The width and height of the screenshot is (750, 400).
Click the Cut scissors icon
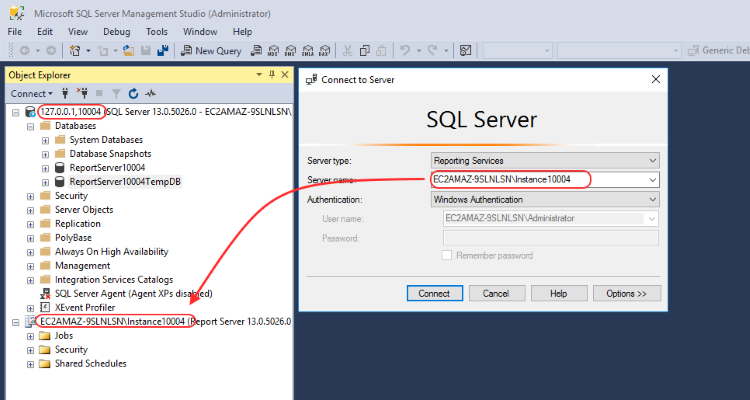348,51
